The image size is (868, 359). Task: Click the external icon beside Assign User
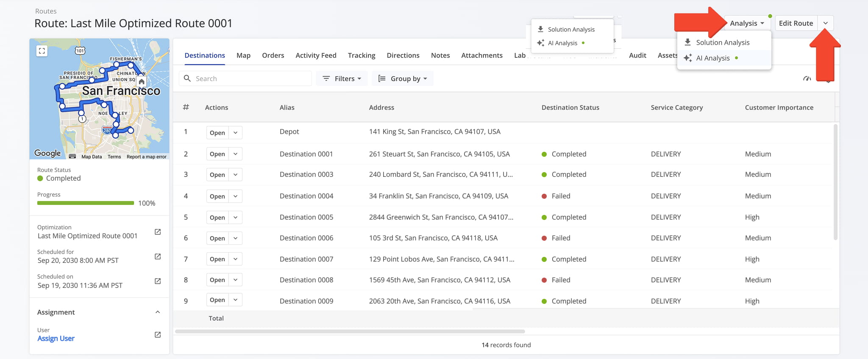[x=158, y=335]
